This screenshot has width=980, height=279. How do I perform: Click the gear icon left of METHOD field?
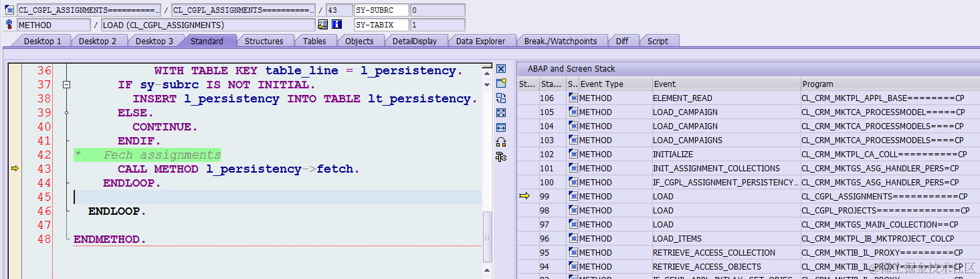pyautogui.click(x=9, y=25)
